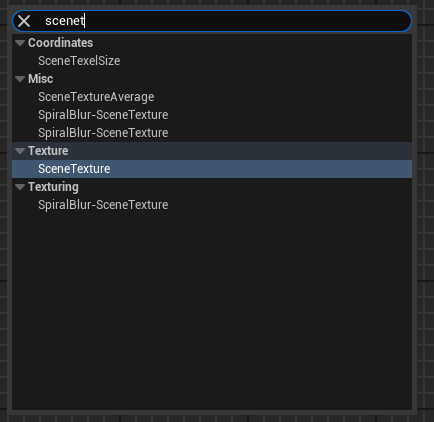Click the Texture category header label

pos(48,151)
